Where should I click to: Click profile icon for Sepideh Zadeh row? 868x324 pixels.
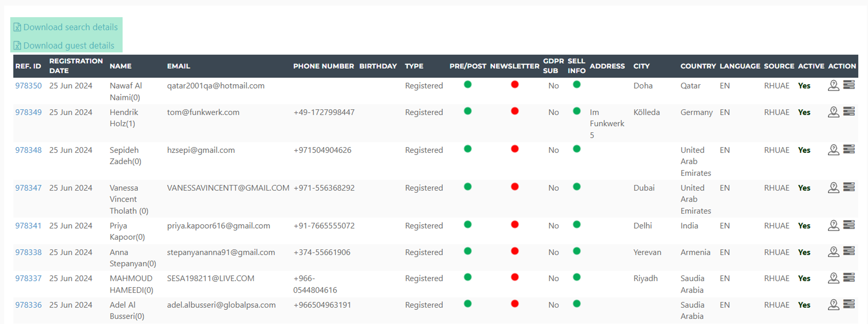coord(833,150)
